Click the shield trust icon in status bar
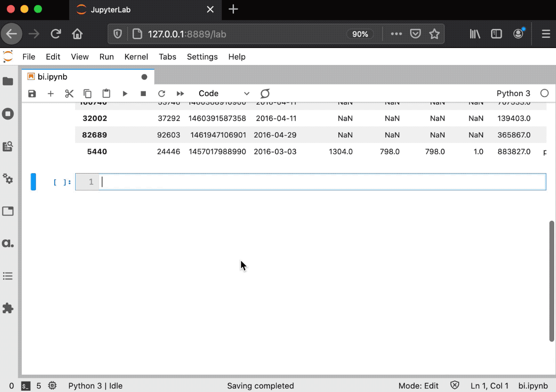The width and height of the screenshot is (556, 392). pos(455,385)
